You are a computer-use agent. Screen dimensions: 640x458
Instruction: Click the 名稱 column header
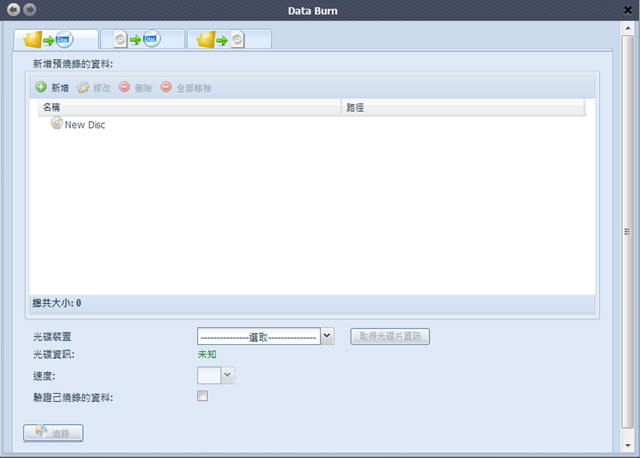(190, 107)
